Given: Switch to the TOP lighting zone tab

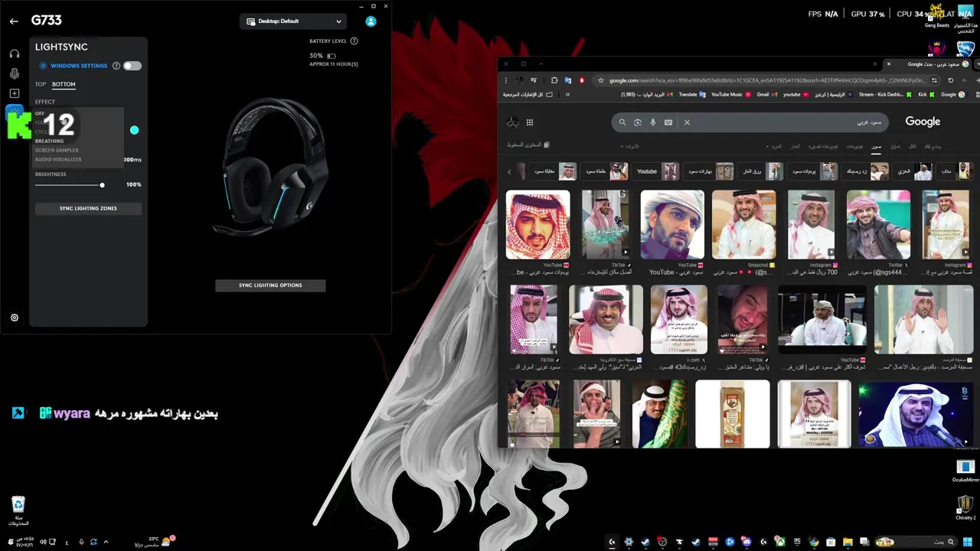Looking at the screenshot, I should (x=41, y=84).
